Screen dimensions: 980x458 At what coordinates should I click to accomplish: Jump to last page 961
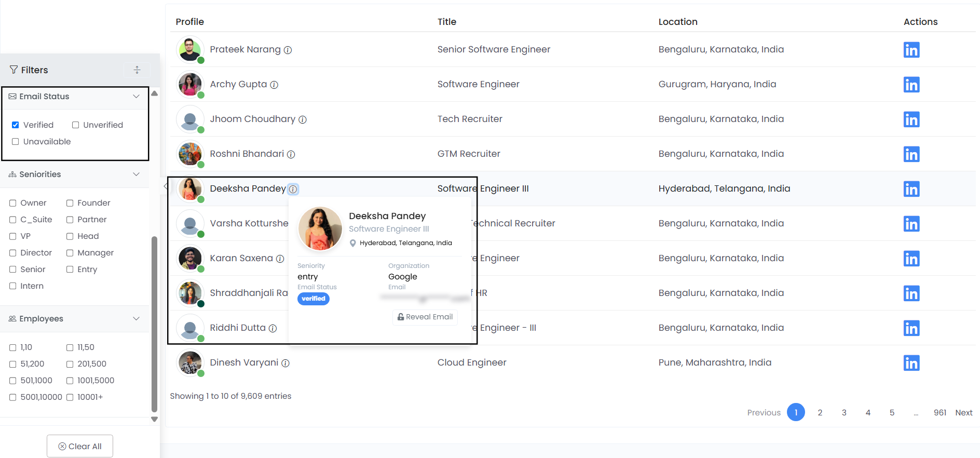pyautogui.click(x=940, y=412)
